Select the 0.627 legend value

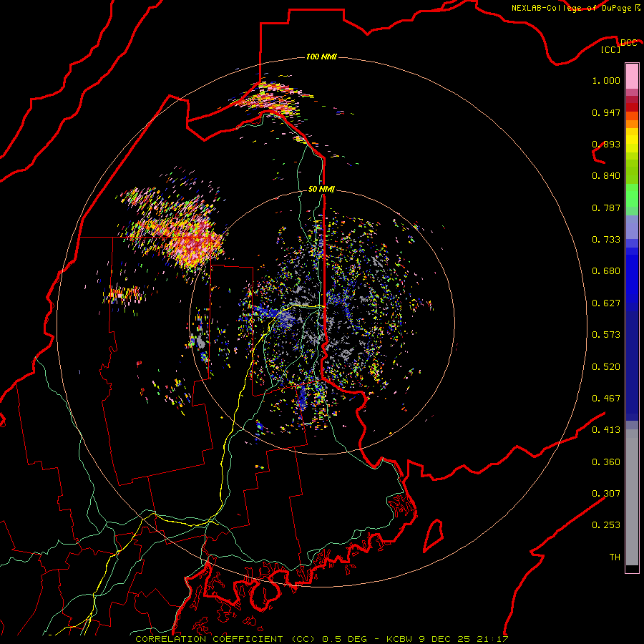pyautogui.click(x=606, y=303)
